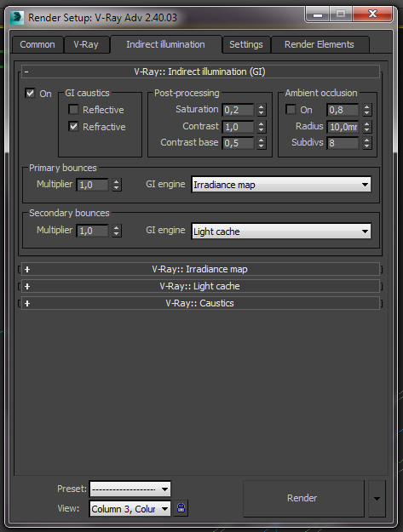Screen dimensions: 403x532
Task: Expand the V-Ray:: Light cache rollout
Action: click(x=200, y=286)
